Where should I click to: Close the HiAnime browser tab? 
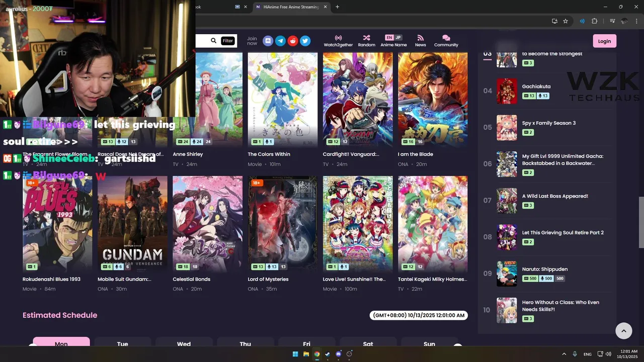pyautogui.click(x=326, y=7)
